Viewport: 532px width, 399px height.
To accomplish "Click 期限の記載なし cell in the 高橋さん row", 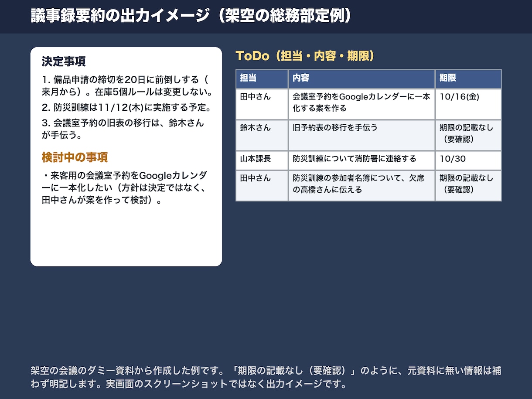I will (468, 185).
